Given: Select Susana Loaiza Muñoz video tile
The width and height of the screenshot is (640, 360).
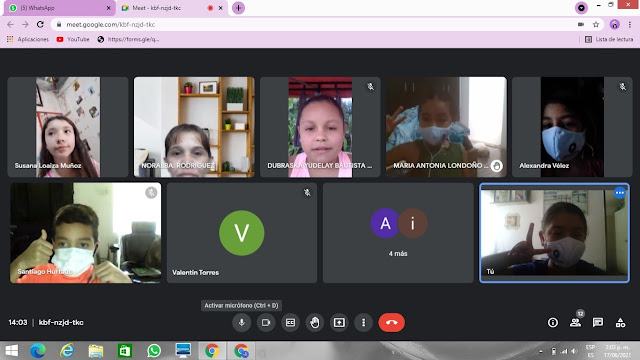Looking at the screenshot, I should pyautogui.click(x=68, y=127).
